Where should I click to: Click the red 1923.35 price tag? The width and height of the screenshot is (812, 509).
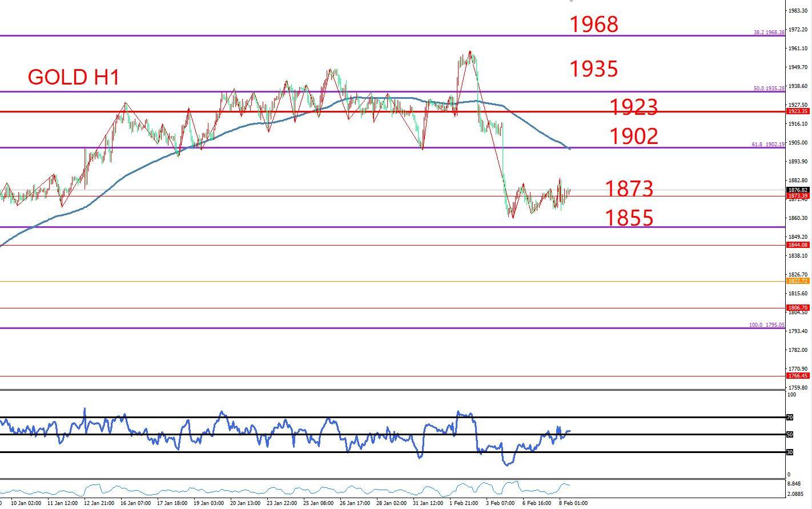coord(798,111)
